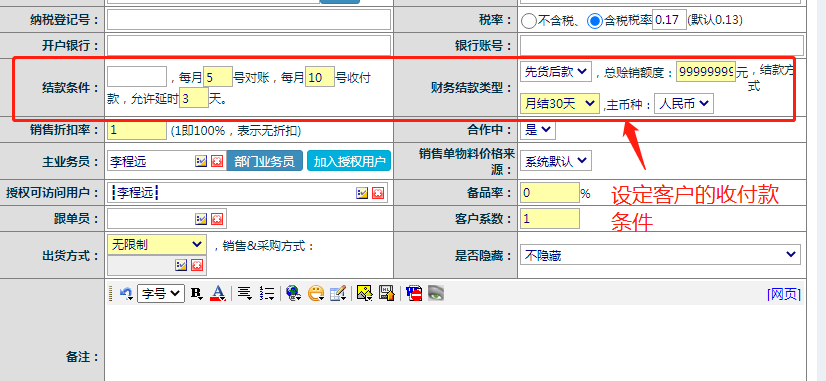Screen dimensions: 826x381
Task: Expand the 月结30天 payment method dropdown
Action: (559, 103)
